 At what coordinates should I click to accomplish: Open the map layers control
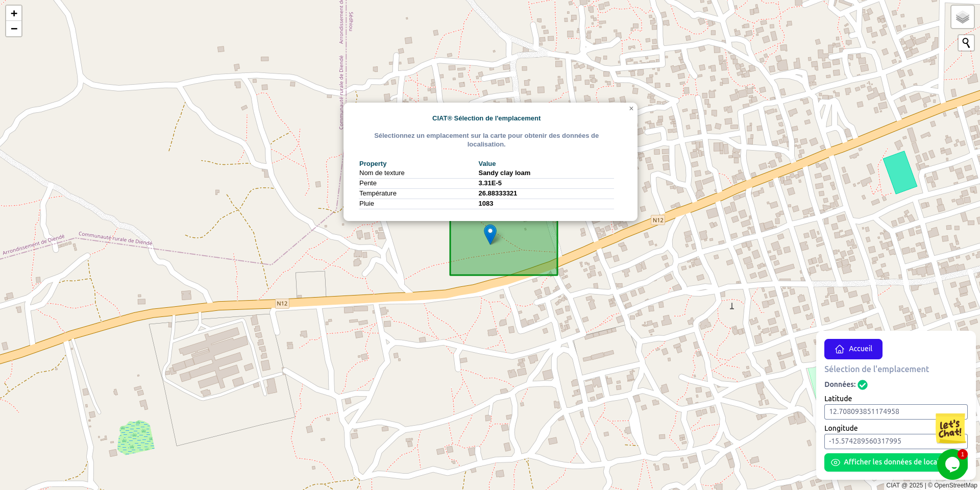click(x=962, y=17)
